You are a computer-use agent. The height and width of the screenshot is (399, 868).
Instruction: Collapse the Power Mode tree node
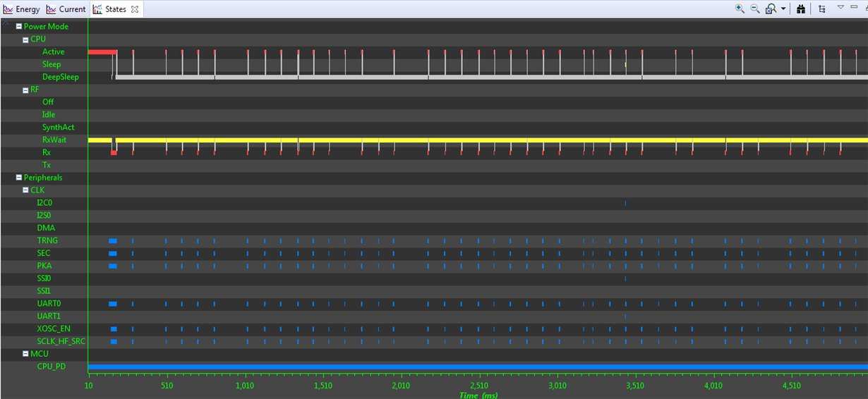tap(19, 27)
